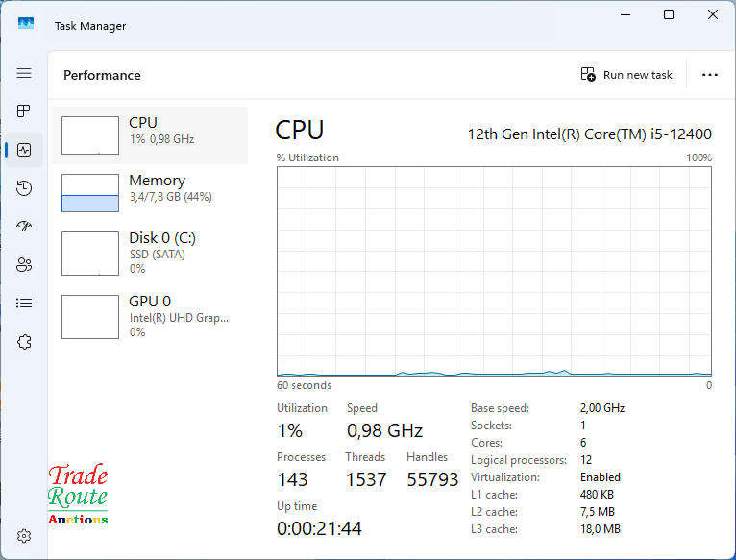Screen dimensions: 736x560
Task: Open the Users page icon
Action: pos(24,264)
